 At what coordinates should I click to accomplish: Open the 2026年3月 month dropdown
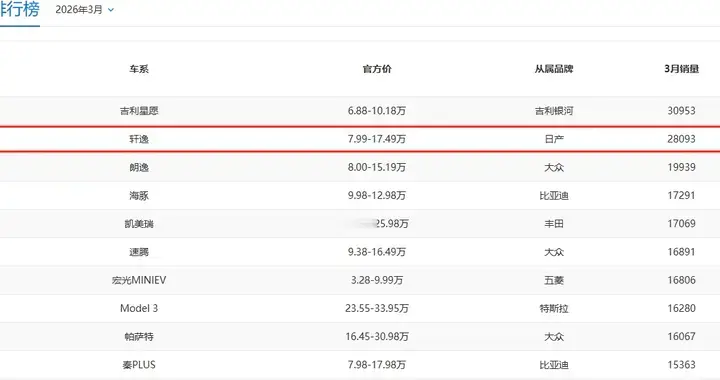click(84, 10)
